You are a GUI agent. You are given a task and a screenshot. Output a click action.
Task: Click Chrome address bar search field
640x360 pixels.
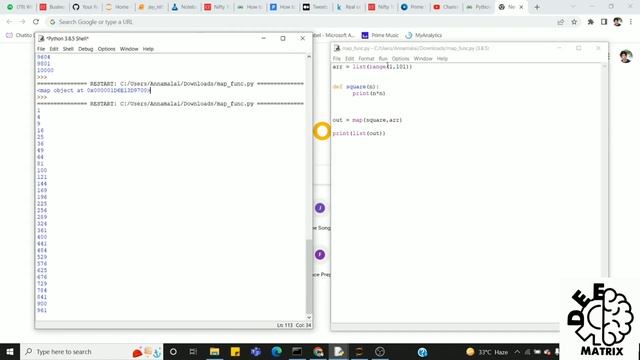click(302, 22)
